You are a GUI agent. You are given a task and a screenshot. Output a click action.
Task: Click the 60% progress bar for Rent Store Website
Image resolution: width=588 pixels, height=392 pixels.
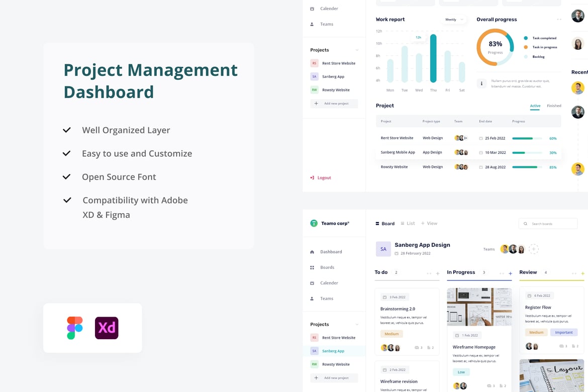pyautogui.click(x=527, y=138)
